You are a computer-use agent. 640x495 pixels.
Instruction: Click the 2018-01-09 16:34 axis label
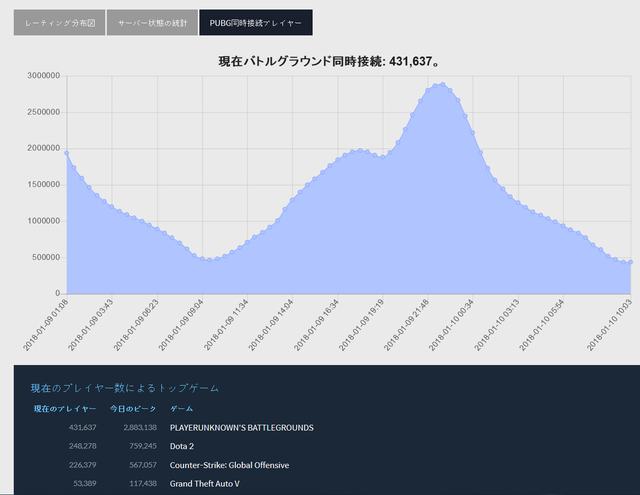[x=316, y=325]
